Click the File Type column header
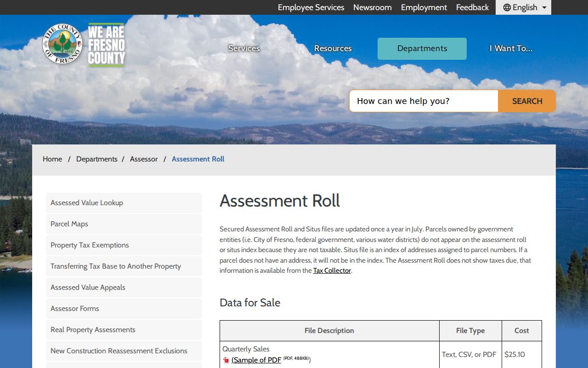The height and width of the screenshot is (368, 588). pos(470,331)
